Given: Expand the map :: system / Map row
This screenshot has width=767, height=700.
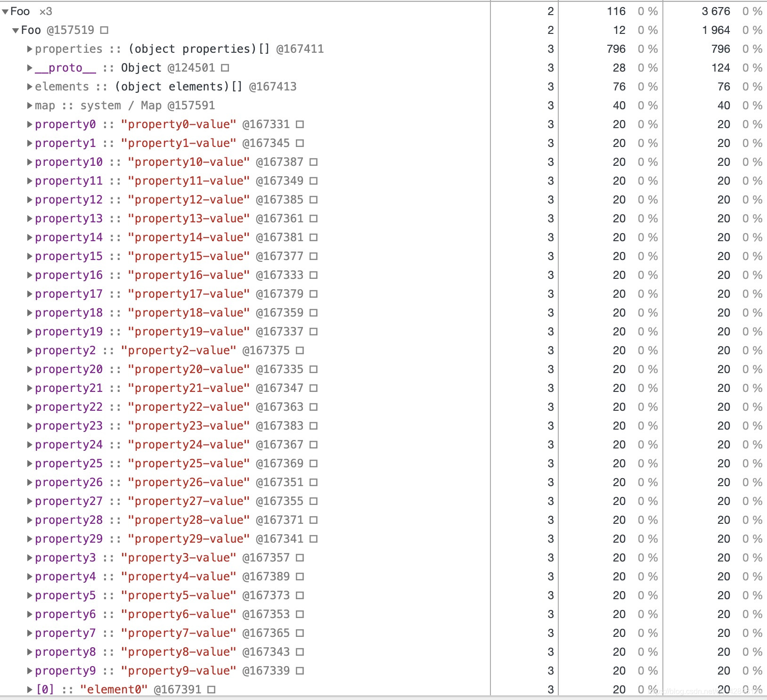Looking at the screenshot, I should tap(30, 106).
